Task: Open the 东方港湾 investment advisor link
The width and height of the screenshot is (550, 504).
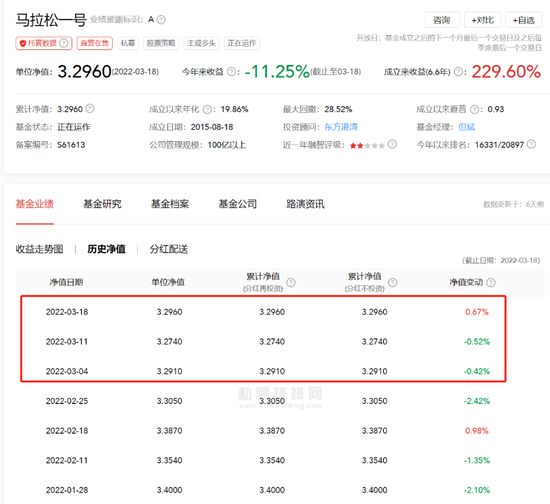Action: tap(341, 127)
